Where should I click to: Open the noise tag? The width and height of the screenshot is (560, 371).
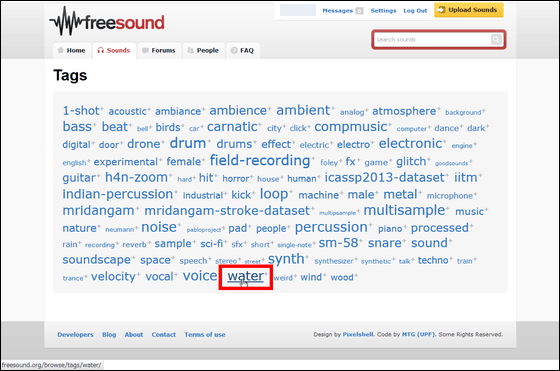159,227
